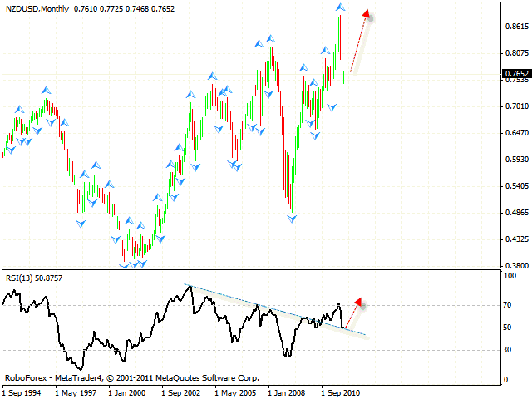This screenshot has width=532, height=399.
Task: Click the red arrowhead at the price forecast tip
Action: point(367,14)
